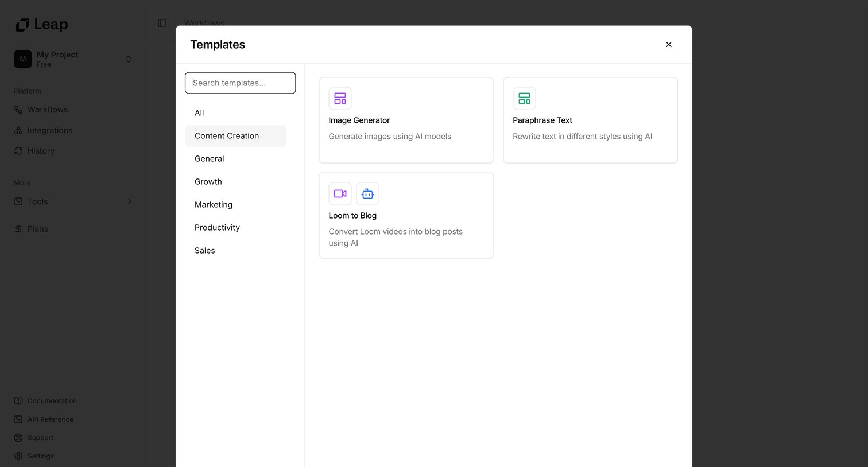Click the Loom to Blog video camera icon
This screenshot has width=868, height=467.
click(x=340, y=194)
